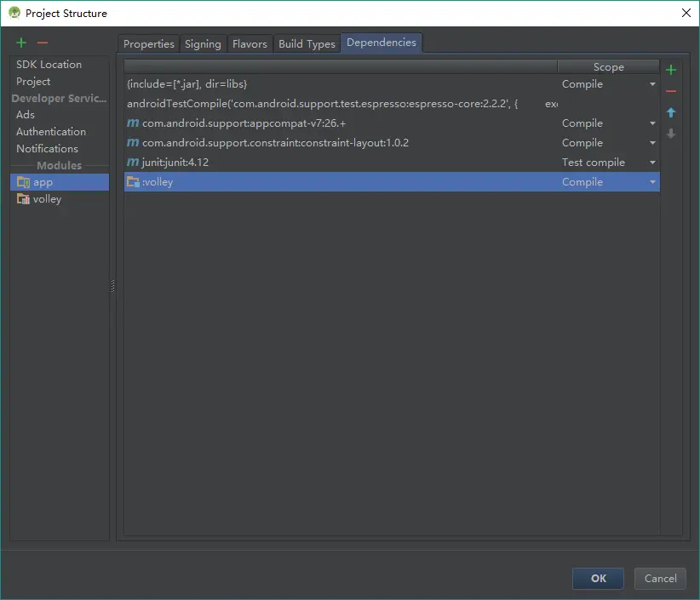Screen dimensions: 700x600
Task: Switch to the Build Types tab
Action: 307,43
